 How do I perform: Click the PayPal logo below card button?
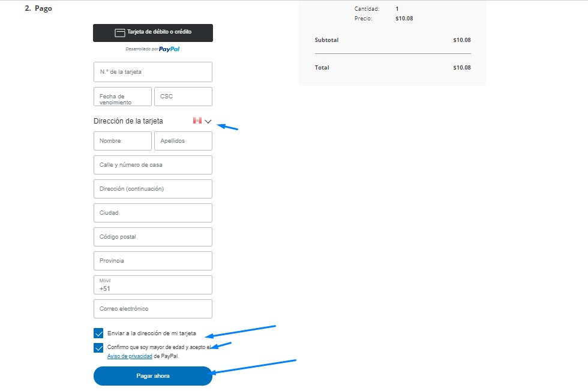click(169, 49)
